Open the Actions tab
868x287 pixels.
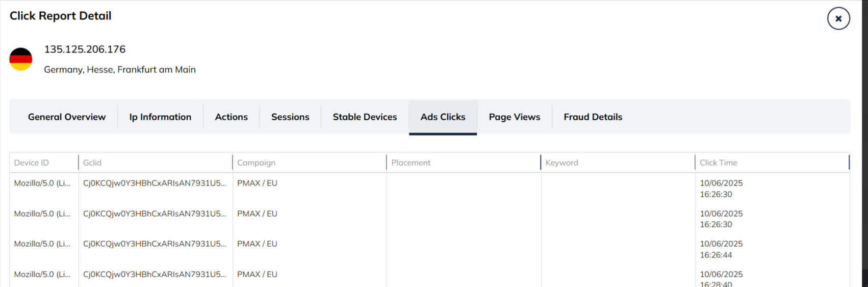click(231, 117)
